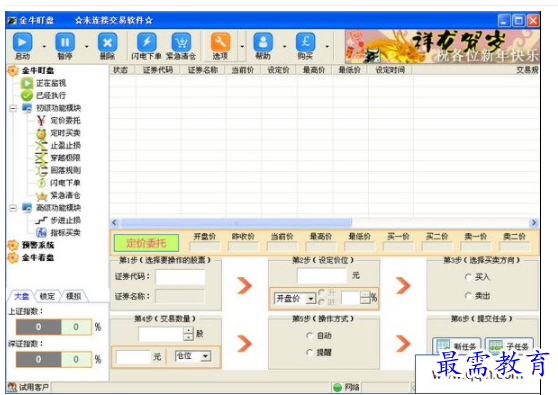Select the 提醒 remind radio button
This screenshot has width=558, height=395.
coord(310,352)
